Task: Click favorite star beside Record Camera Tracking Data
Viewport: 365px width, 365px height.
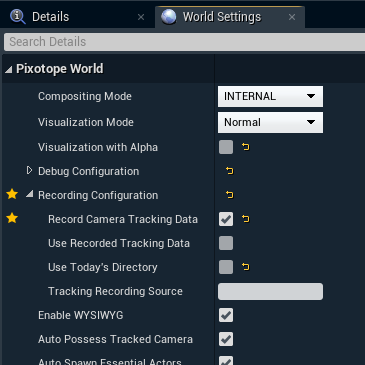Action: tap(12, 218)
